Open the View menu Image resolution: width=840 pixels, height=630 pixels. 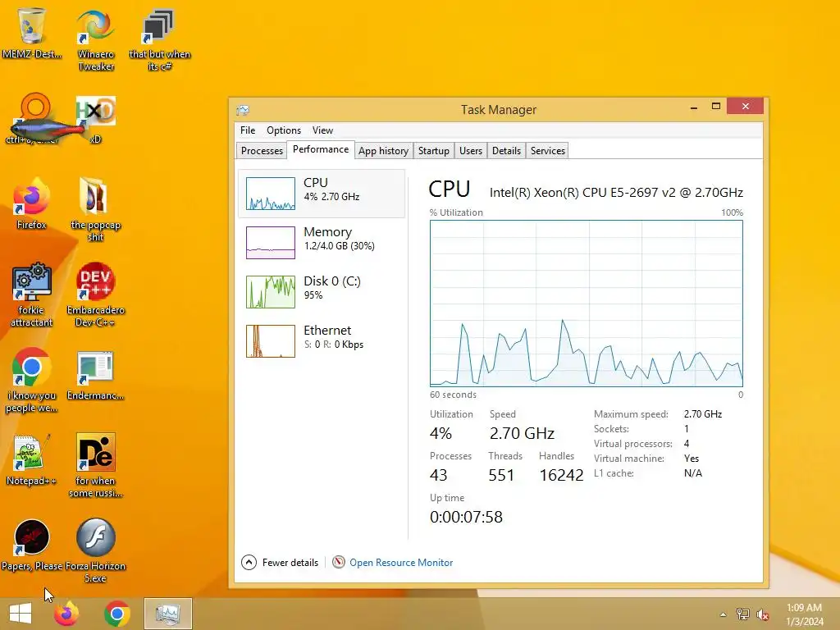(322, 130)
